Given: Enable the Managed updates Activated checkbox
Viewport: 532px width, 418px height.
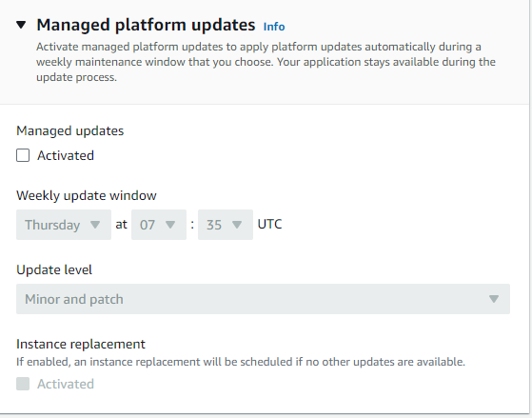Looking at the screenshot, I should [23, 155].
